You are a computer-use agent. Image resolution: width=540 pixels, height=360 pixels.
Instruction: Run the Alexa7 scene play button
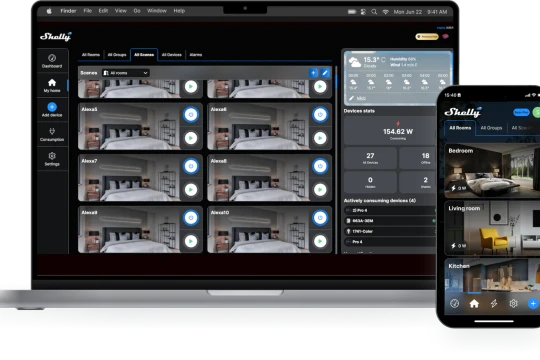pyautogui.click(x=191, y=189)
